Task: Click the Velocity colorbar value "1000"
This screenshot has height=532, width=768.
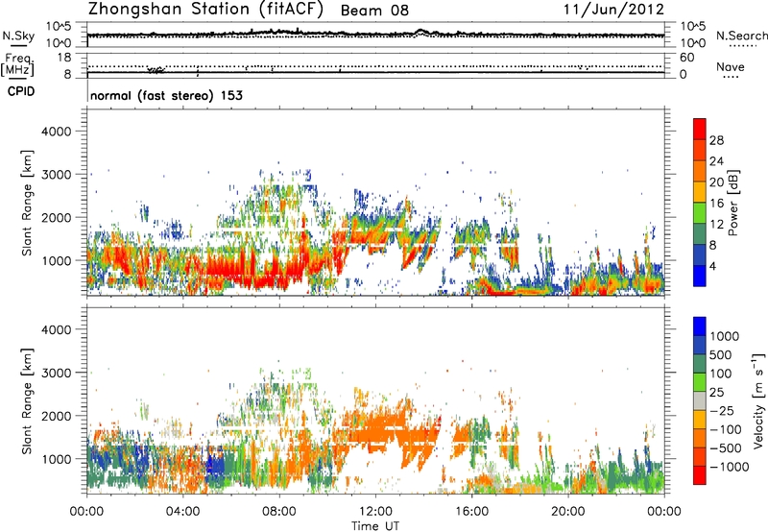Action: pos(724,336)
